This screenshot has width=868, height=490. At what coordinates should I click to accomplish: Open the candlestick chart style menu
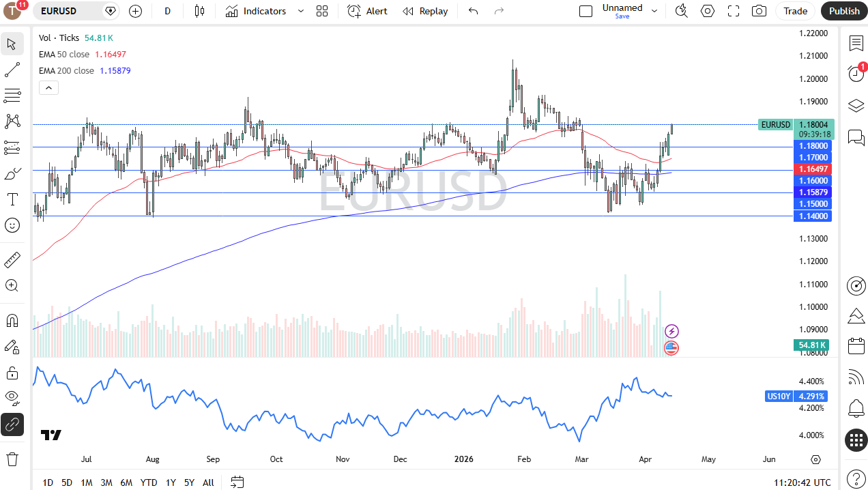(199, 11)
